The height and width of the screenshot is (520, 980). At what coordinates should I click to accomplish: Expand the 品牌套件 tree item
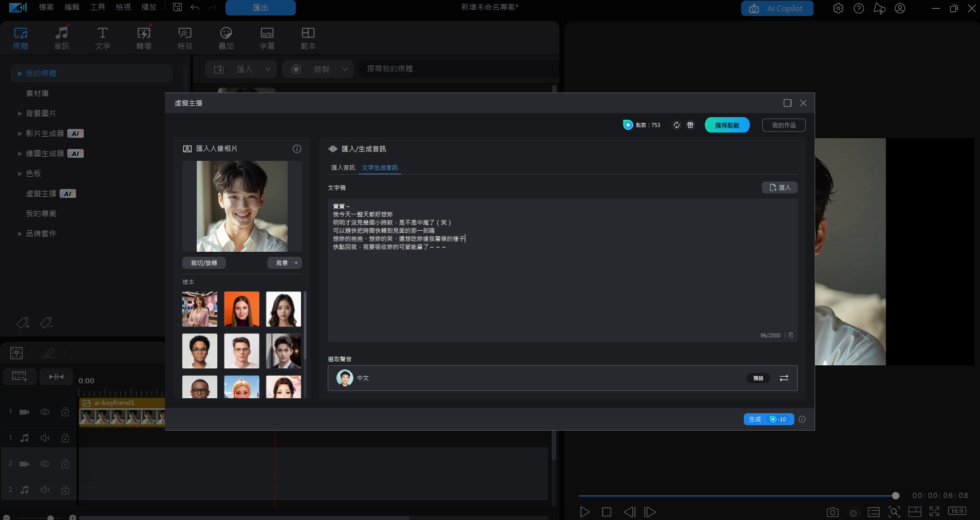click(x=20, y=234)
